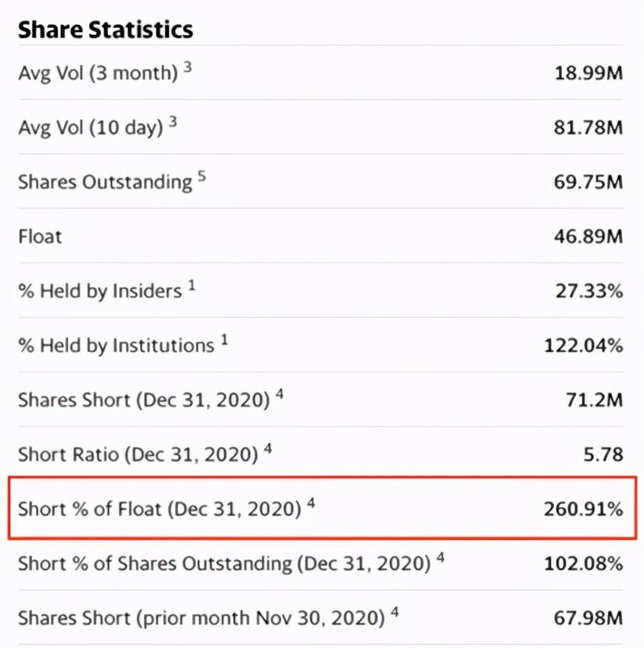
Task: Click the % Held by Institutions label
Action: click(116, 345)
